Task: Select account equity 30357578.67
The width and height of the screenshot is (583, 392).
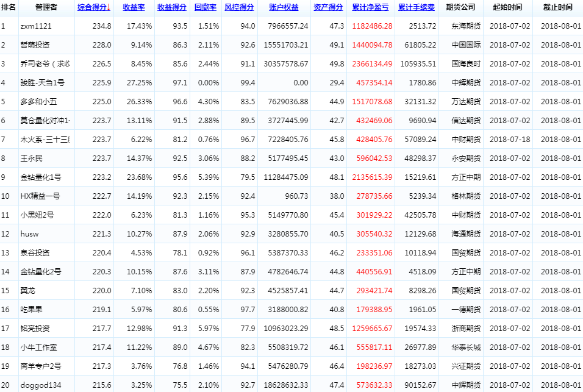Action: pyautogui.click(x=286, y=64)
